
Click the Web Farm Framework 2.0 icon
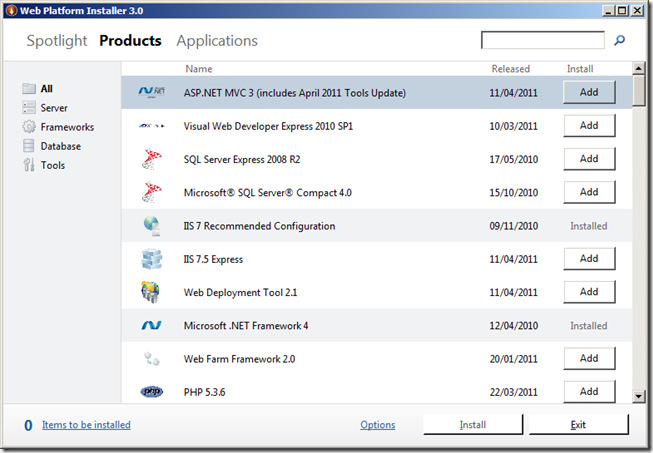coord(152,358)
